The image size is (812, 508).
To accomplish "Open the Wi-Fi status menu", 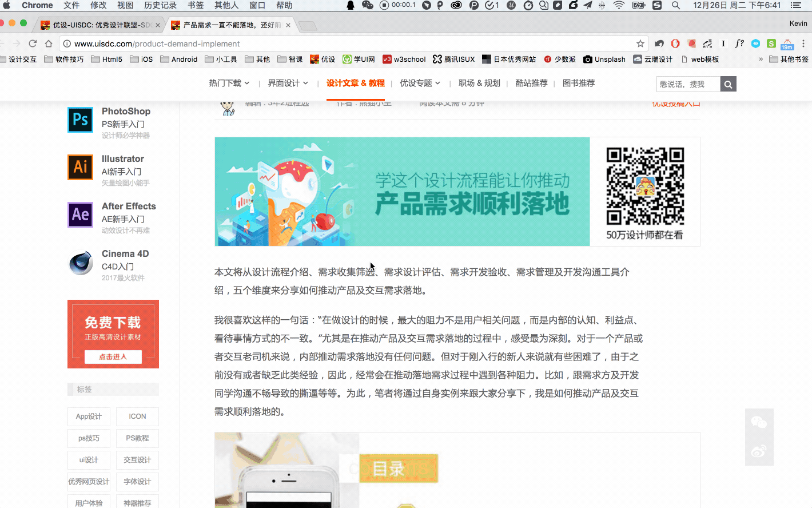I will click(x=619, y=5).
